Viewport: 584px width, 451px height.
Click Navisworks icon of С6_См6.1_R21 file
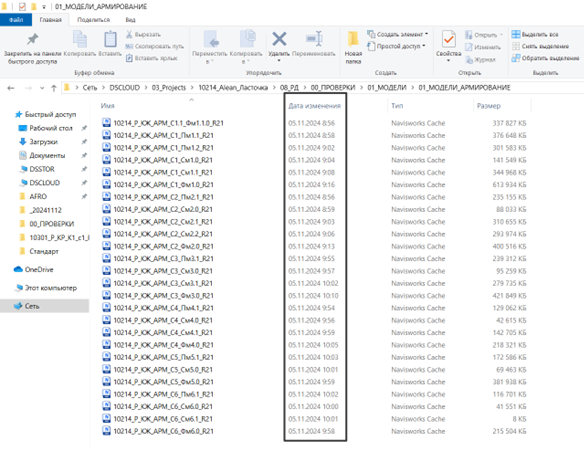[107, 418]
